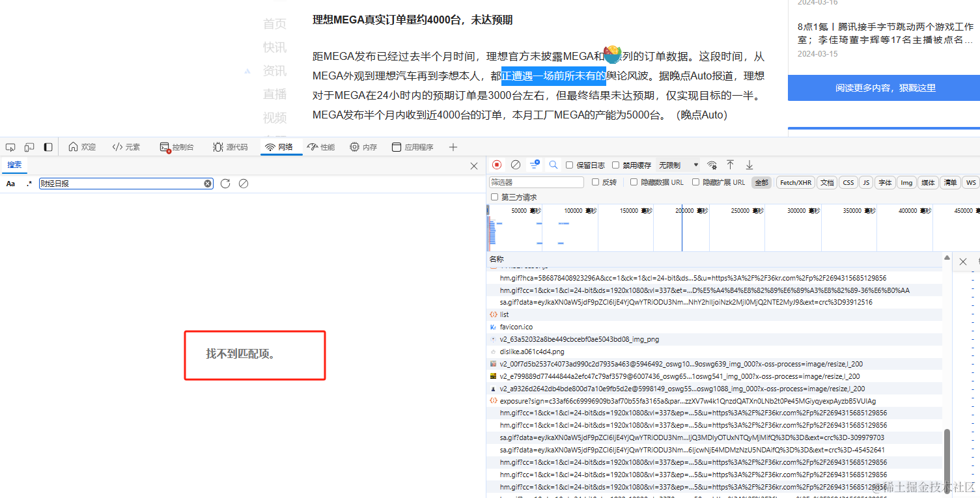Viewport: 980px width, 498px height.
Task: Open the 无限制 throttling dropdown
Action: pos(679,165)
